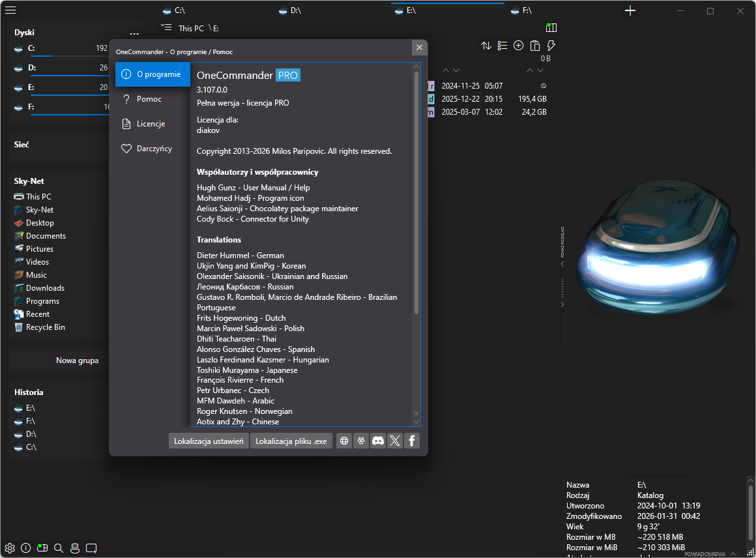Click This PC in the breadcrumb path
The image size is (756, 558).
[x=191, y=29]
